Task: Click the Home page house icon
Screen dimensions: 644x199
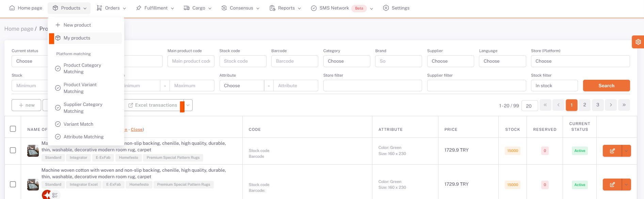Action: point(12,8)
